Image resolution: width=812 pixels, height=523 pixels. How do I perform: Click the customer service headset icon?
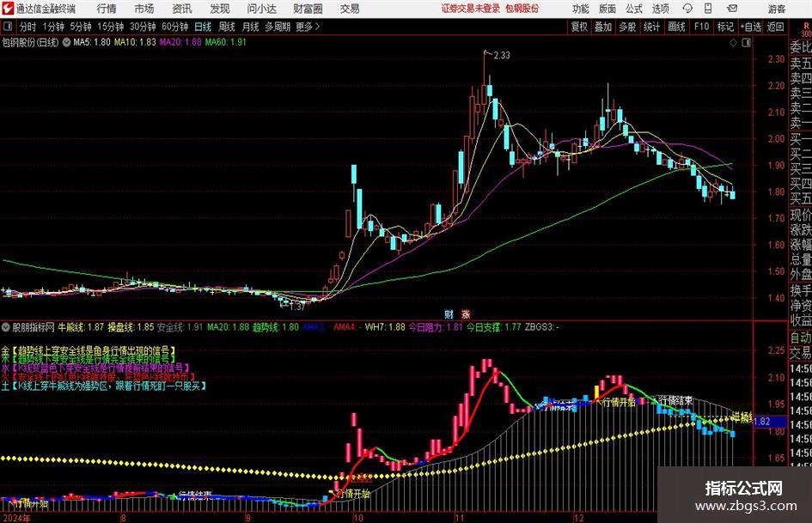687,9
